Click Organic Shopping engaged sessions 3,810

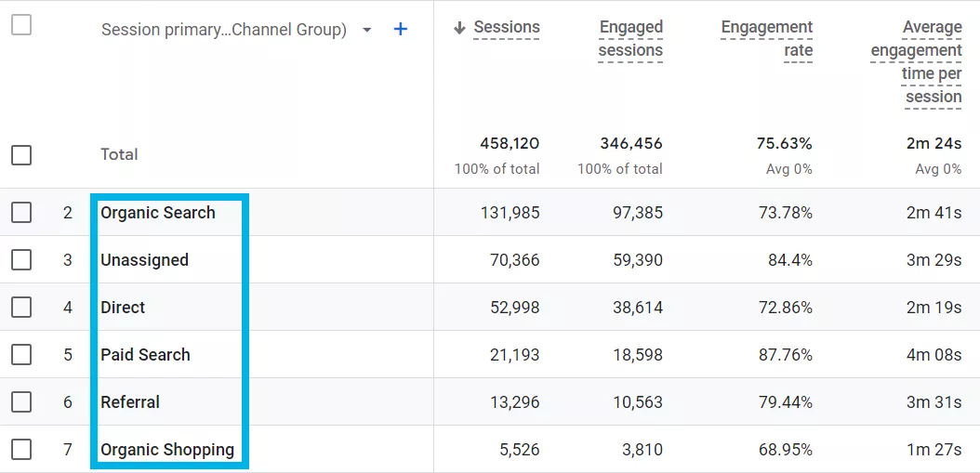(642, 449)
